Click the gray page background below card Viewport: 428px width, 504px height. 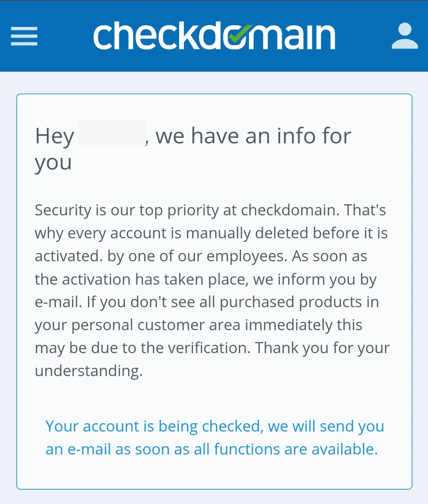point(214,497)
